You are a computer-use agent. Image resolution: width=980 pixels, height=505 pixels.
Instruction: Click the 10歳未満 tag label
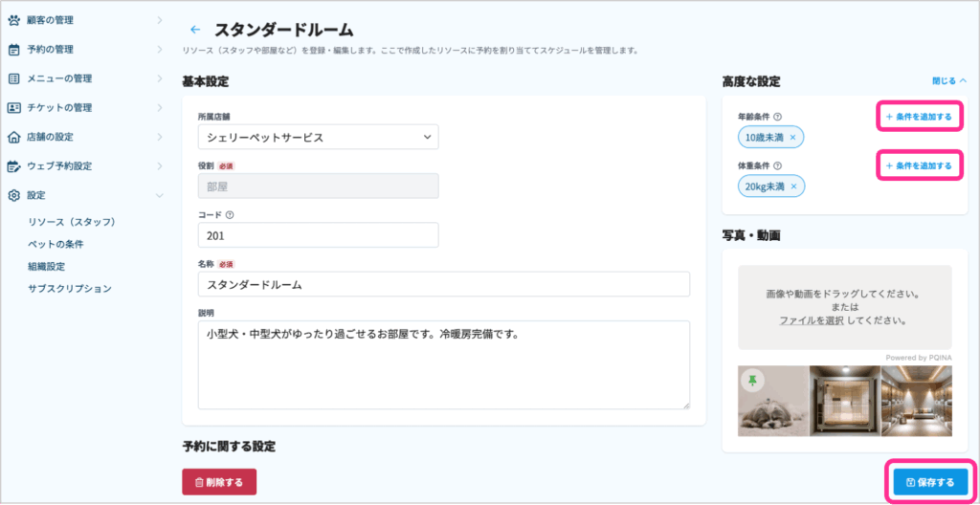(765, 137)
